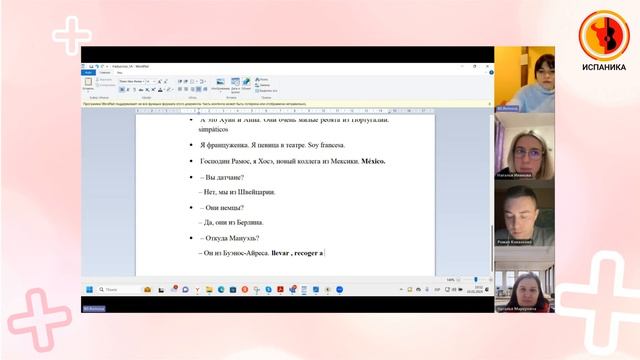Open the Файл menu tab
This screenshot has height=360, width=640.
pos(89,73)
